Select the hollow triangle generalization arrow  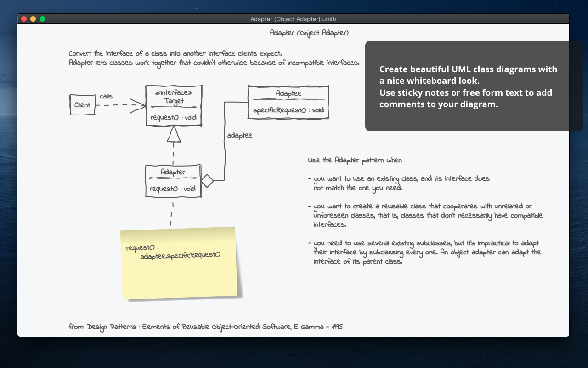174,134
